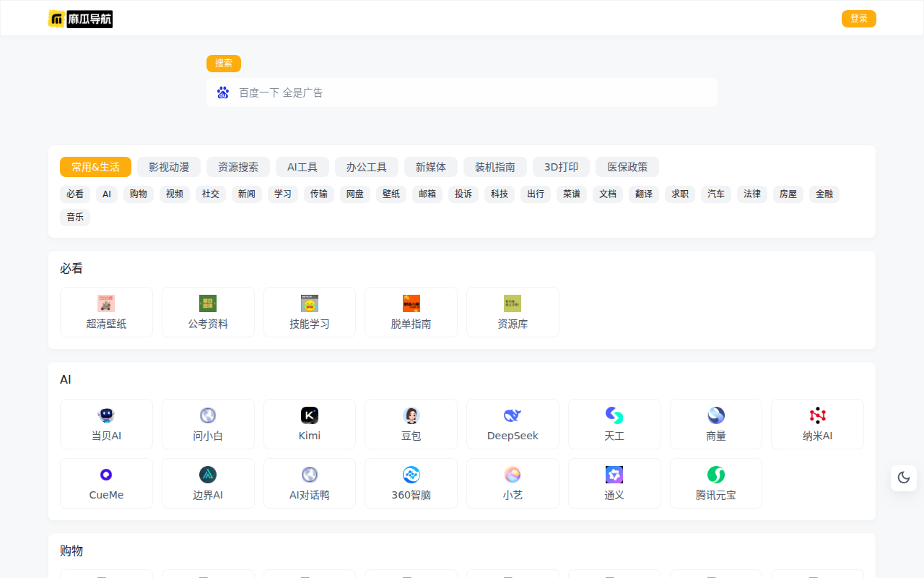Open the 天工 icon
This screenshot has height=578, width=924.
tap(614, 415)
